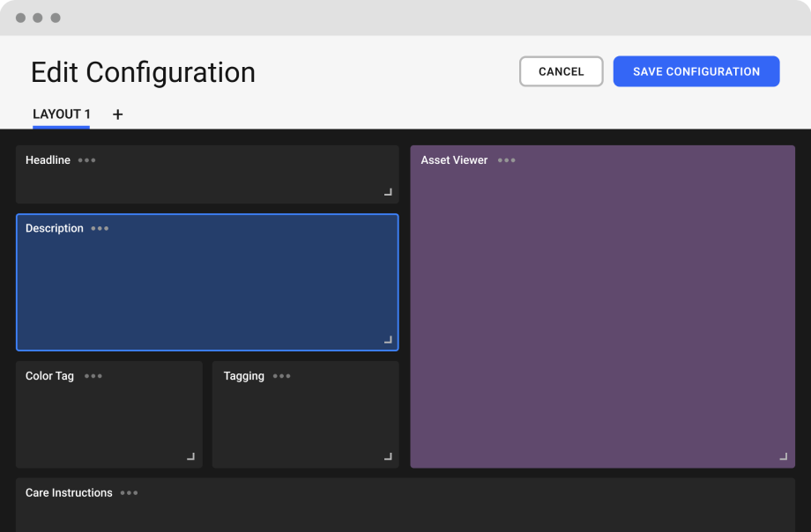Click the Tagging panel resize handle
Image resolution: width=811 pixels, height=532 pixels.
pos(387,457)
